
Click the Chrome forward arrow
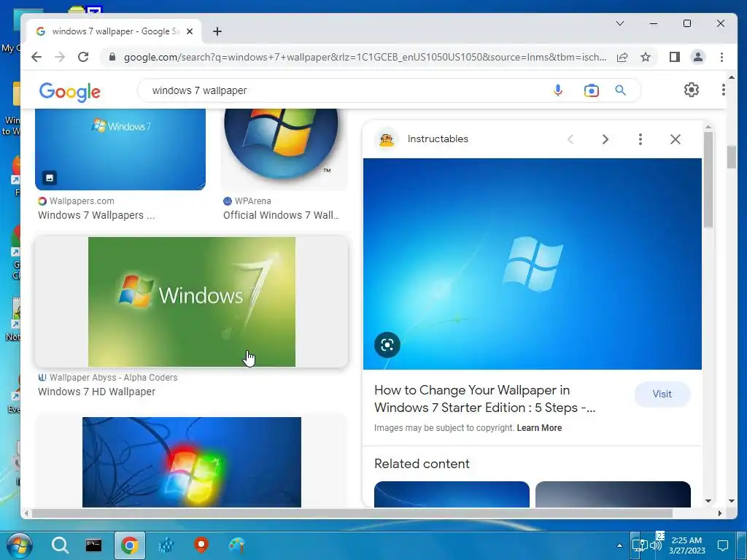60,57
